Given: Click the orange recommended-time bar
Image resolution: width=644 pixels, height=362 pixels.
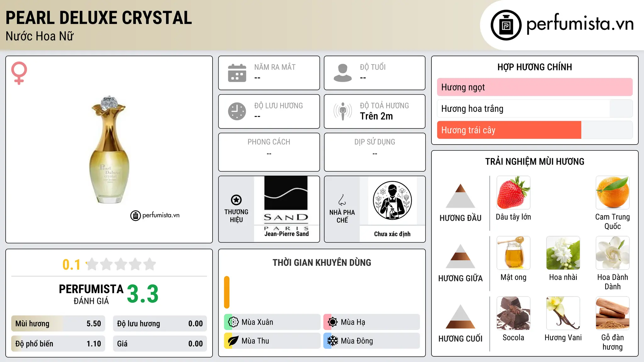Looking at the screenshot, I should point(227,292).
